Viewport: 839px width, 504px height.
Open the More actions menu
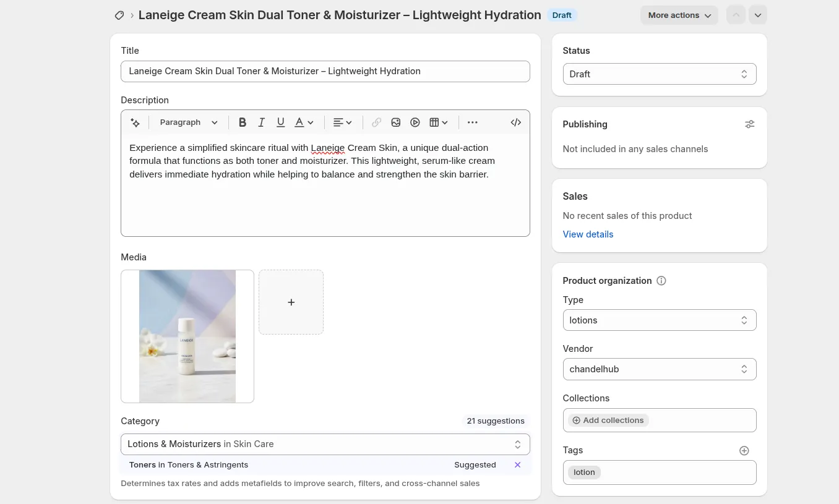[x=679, y=15]
